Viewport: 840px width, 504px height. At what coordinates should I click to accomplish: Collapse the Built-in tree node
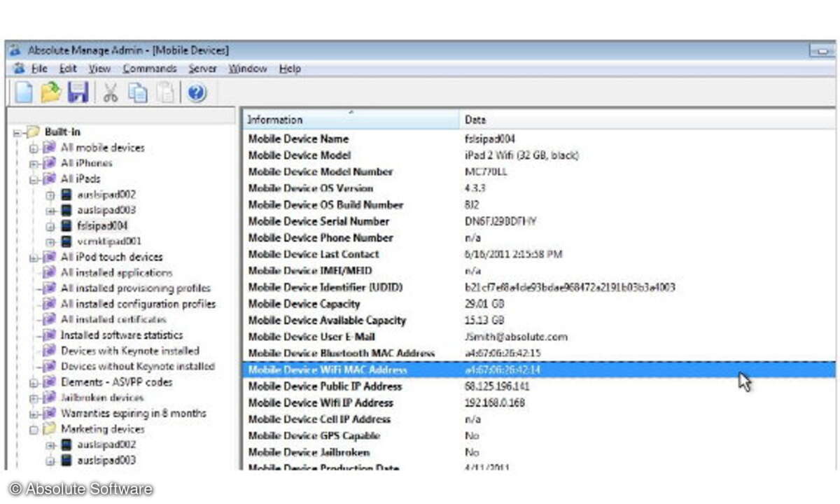tap(17, 132)
